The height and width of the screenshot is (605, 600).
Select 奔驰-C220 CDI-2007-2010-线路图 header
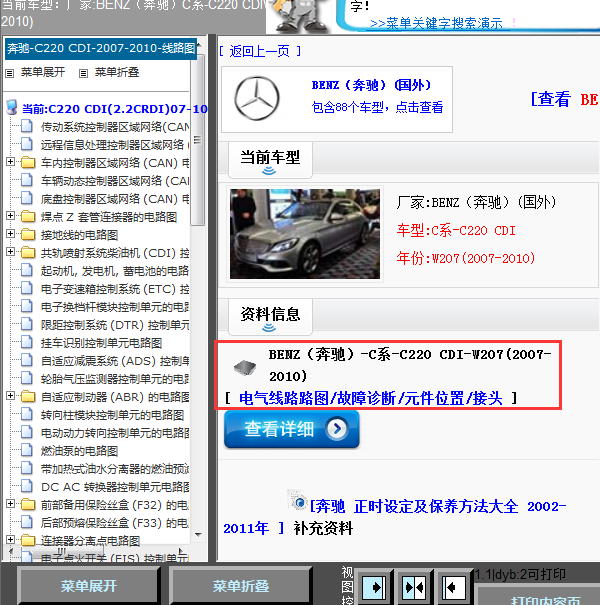pyautogui.click(x=101, y=48)
